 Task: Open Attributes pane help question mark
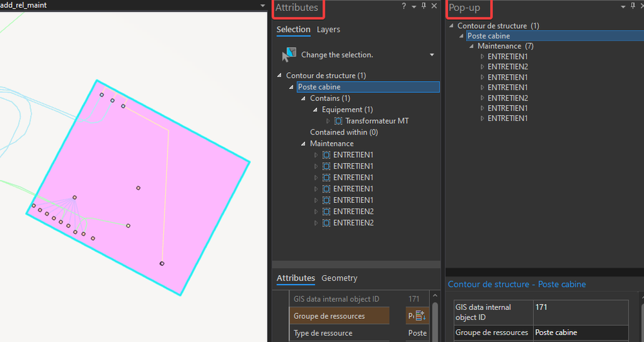click(x=404, y=6)
